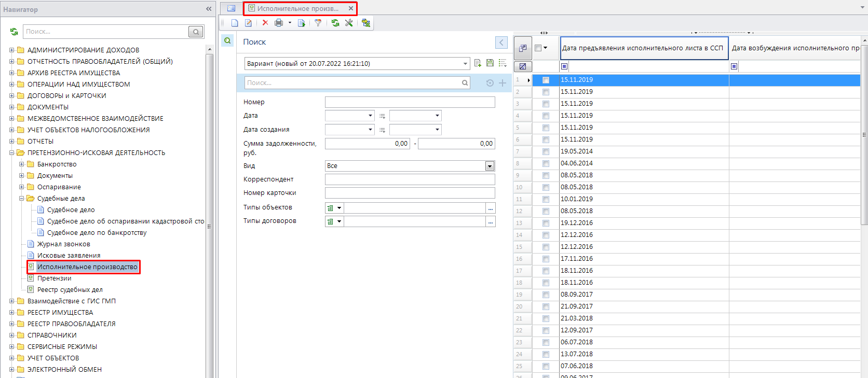Image resolution: width=868 pixels, height=378 pixels.
Task: Click the export document green-arrow icon
Action: [x=301, y=23]
